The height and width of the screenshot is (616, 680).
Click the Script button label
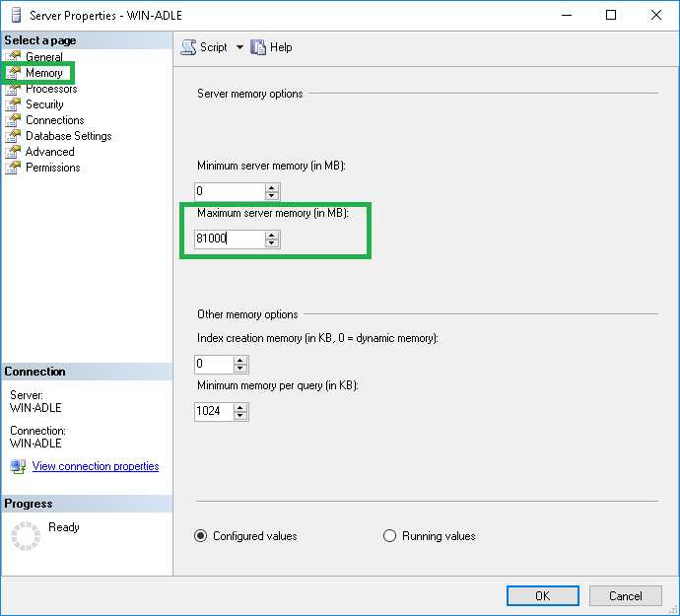[214, 47]
